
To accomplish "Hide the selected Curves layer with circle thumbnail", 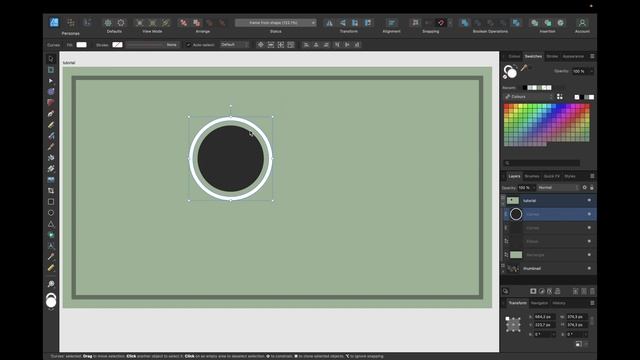I will coord(589,214).
